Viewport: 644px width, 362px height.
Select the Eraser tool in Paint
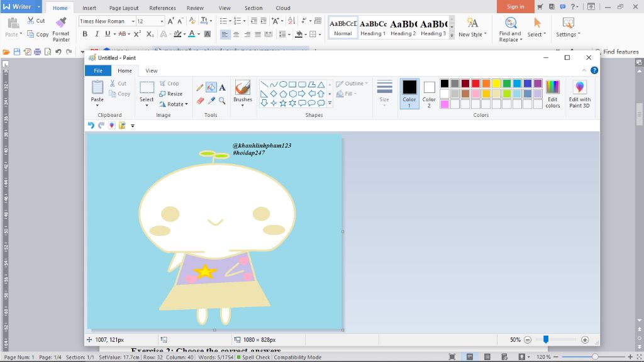200,101
